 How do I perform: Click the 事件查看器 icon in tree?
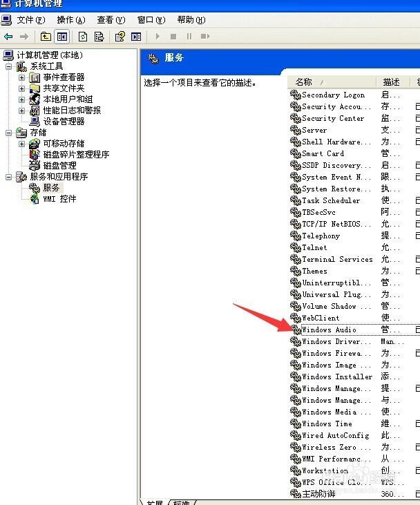tap(35, 77)
